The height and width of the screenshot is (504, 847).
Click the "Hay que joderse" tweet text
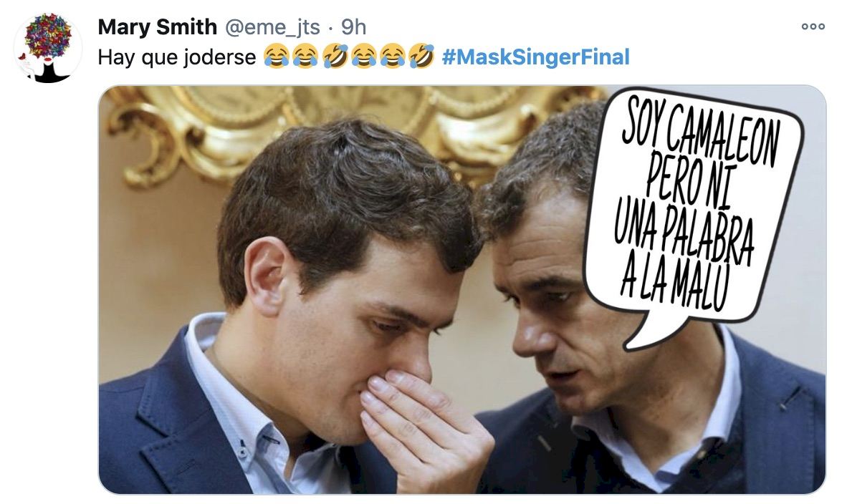176,57
